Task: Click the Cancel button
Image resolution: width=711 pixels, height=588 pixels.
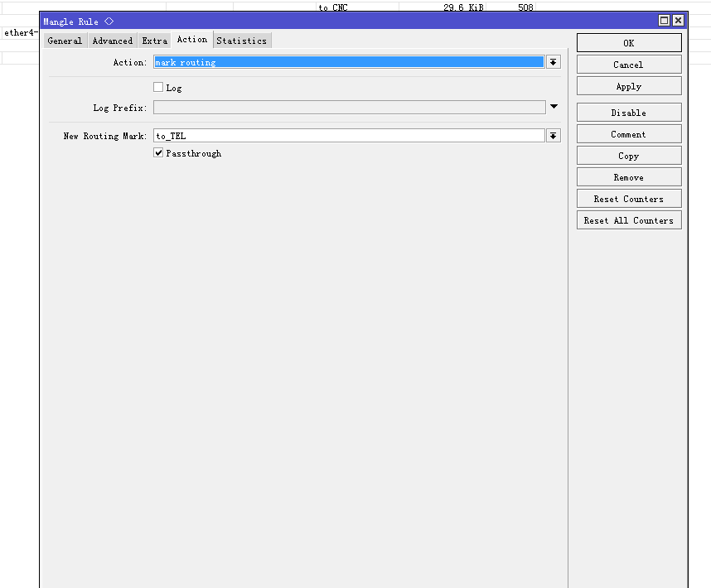Action: coord(629,65)
